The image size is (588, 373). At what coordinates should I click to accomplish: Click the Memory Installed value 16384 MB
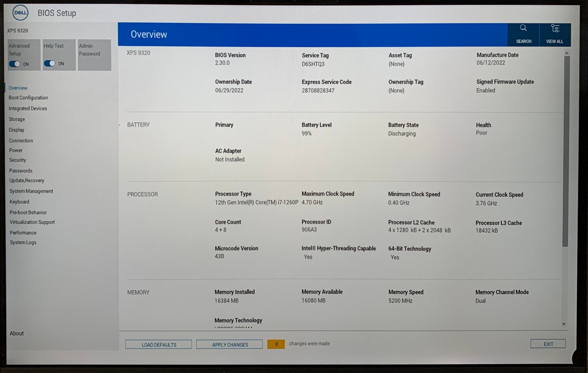226,301
